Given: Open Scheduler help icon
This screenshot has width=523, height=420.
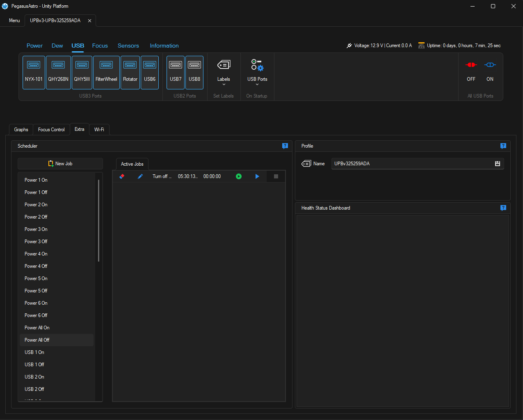Looking at the screenshot, I should pyautogui.click(x=285, y=146).
